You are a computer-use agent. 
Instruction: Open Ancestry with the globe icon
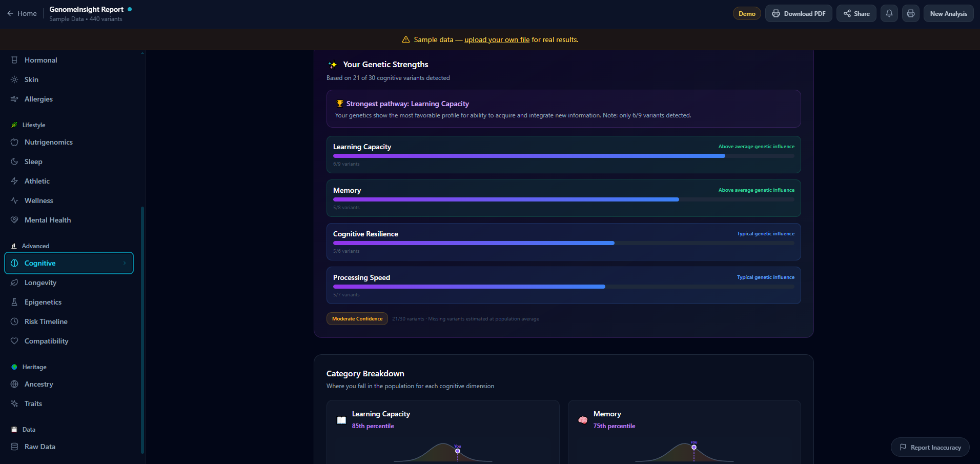[x=15, y=384]
